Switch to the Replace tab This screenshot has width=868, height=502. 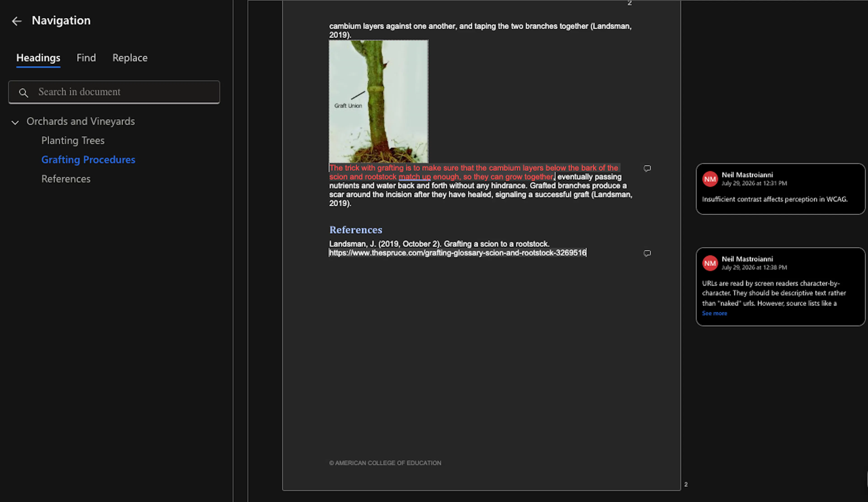pos(130,58)
